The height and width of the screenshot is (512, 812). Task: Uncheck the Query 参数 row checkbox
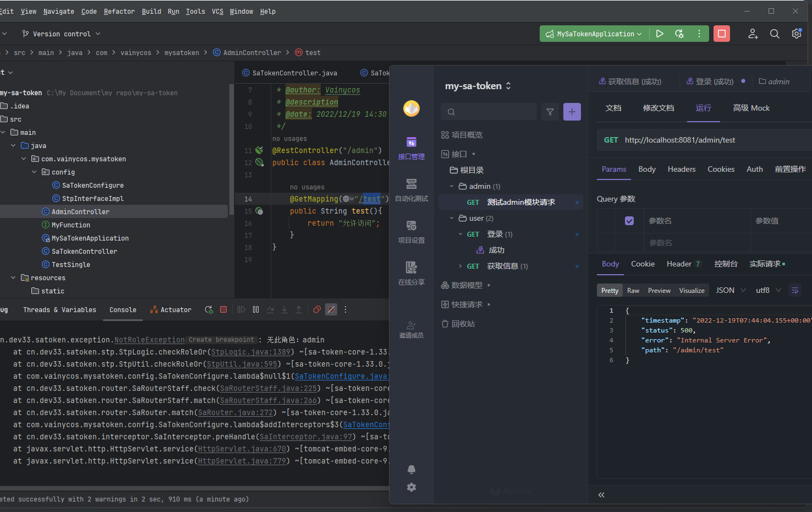pyautogui.click(x=629, y=221)
